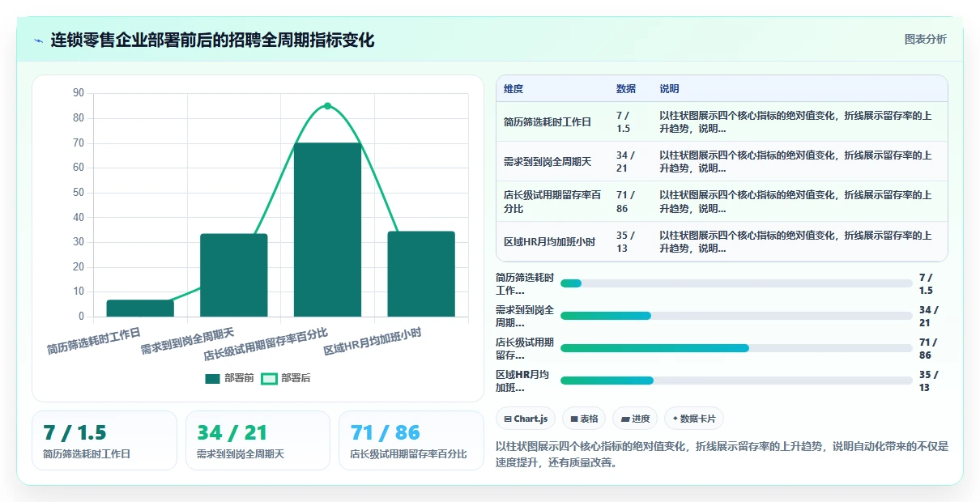The image size is (980, 502).
Task: Select table cell 需求到到岗全周期天
Action: (x=548, y=162)
